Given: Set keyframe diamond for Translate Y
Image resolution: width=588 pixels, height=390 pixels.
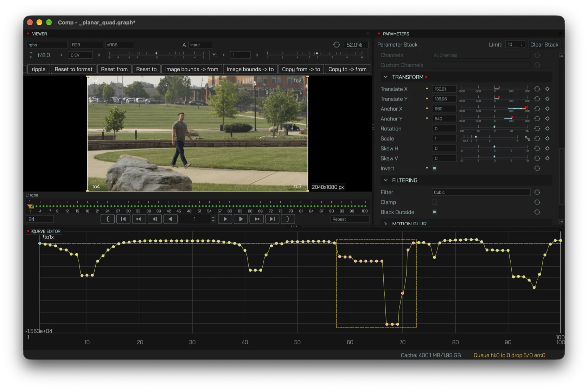Looking at the screenshot, I should (547, 99).
